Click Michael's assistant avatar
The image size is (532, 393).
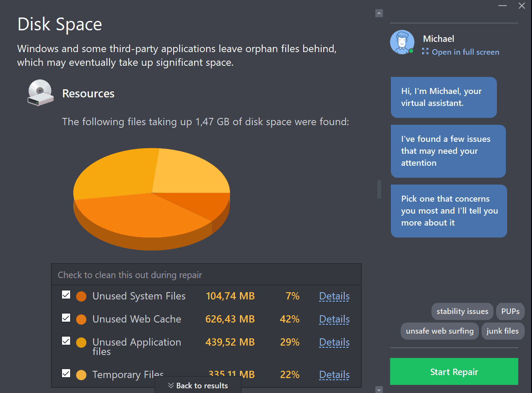(402, 42)
